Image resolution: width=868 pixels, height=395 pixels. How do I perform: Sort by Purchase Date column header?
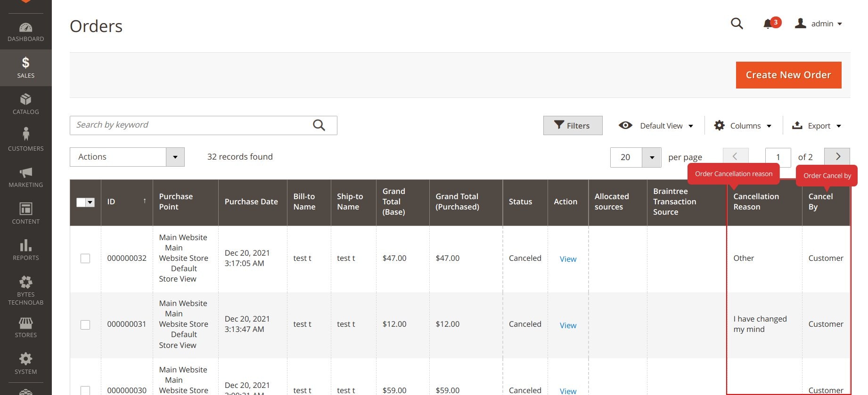[x=253, y=202]
